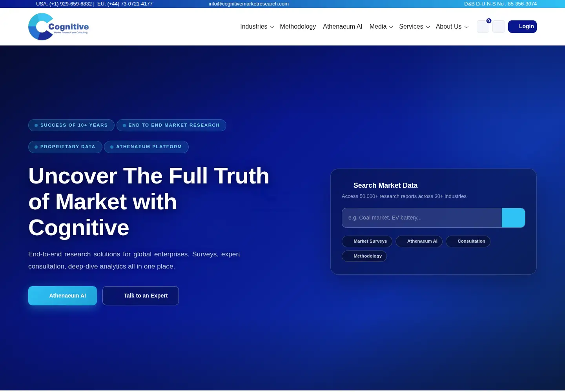Click the Login button
Screen dimensions: 565x392
(x=522, y=27)
